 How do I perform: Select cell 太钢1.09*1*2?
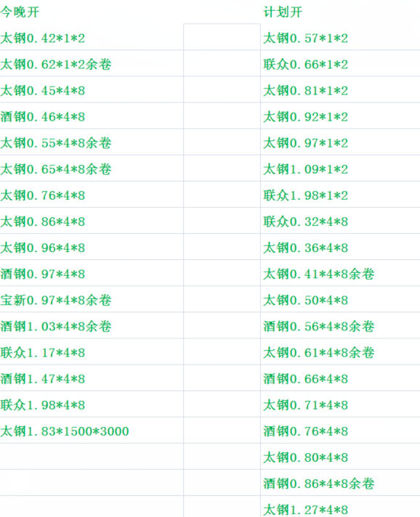pyautogui.click(x=340, y=168)
